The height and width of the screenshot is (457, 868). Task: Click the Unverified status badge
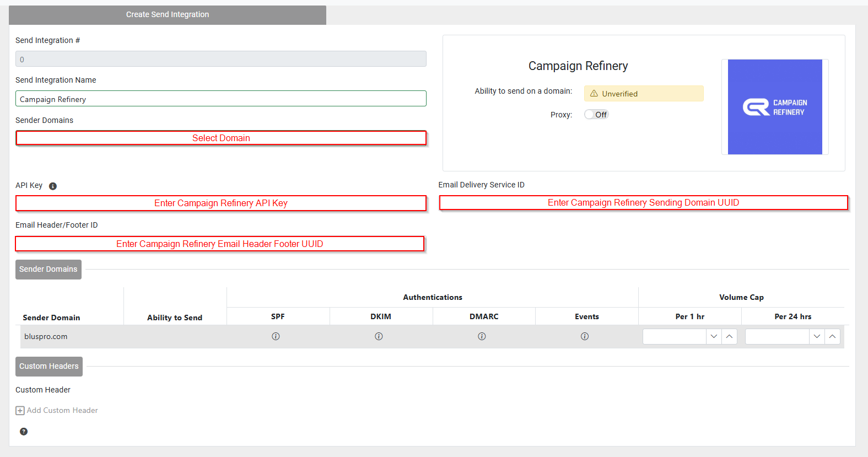coord(644,94)
